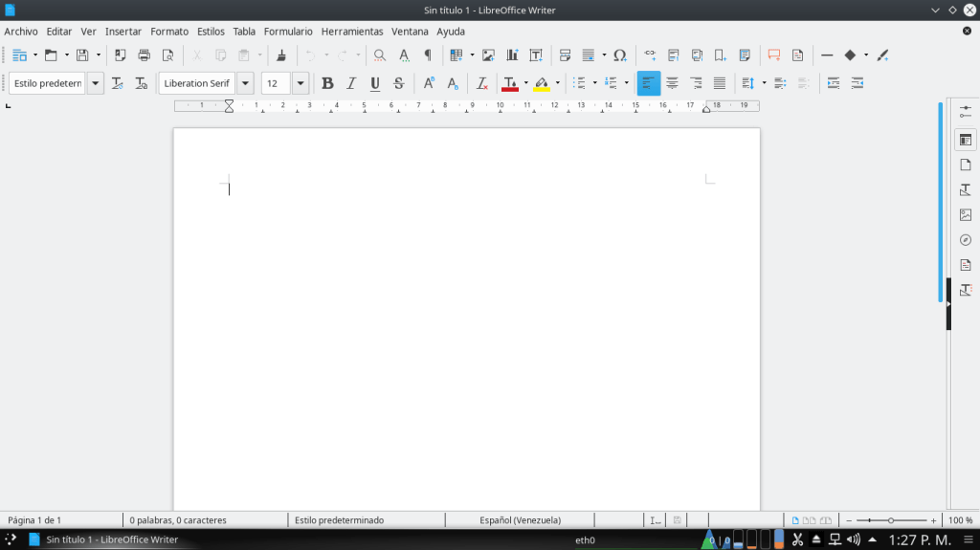Toggle Italic text formatting
Viewport: 980px width, 550px height.
(x=351, y=83)
